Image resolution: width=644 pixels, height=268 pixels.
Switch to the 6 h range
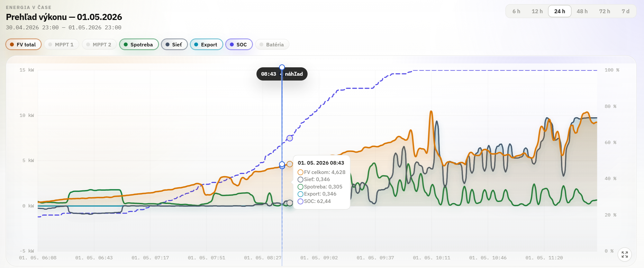pyautogui.click(x=516, y=11)
